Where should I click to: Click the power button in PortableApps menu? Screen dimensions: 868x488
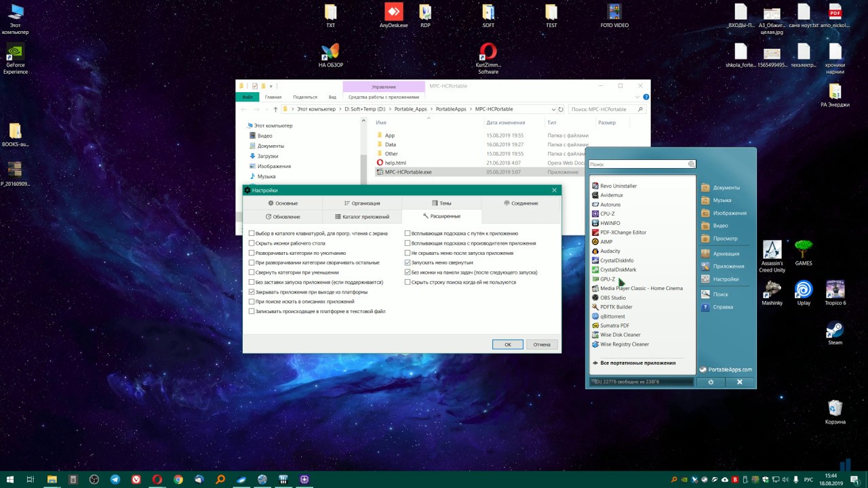711,382
